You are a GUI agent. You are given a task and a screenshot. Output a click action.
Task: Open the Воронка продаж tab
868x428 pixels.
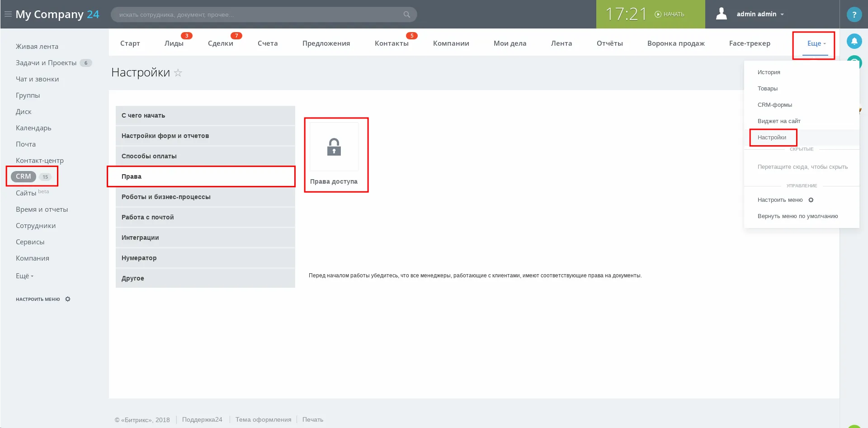point(676,43)
